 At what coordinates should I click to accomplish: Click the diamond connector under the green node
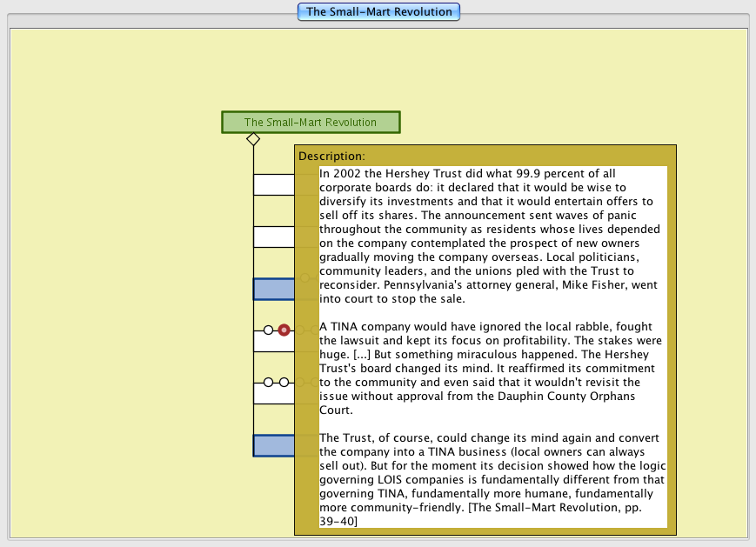(253, 139)
